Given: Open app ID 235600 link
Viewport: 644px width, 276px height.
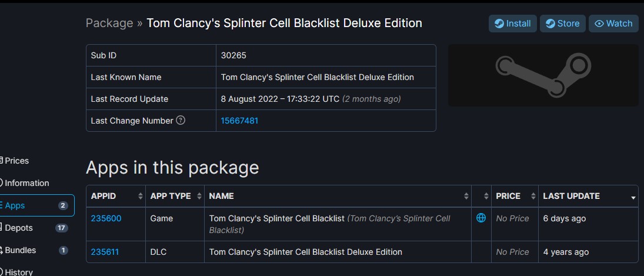Looking at the screenshot, I should coord(106,218).
